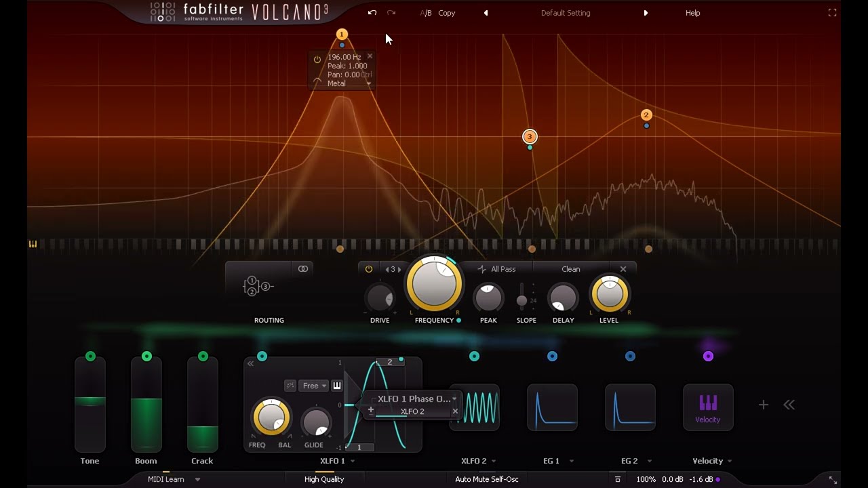868x488 pixels.
Task: Click the redo arrow icon
Action: (391, 13)
